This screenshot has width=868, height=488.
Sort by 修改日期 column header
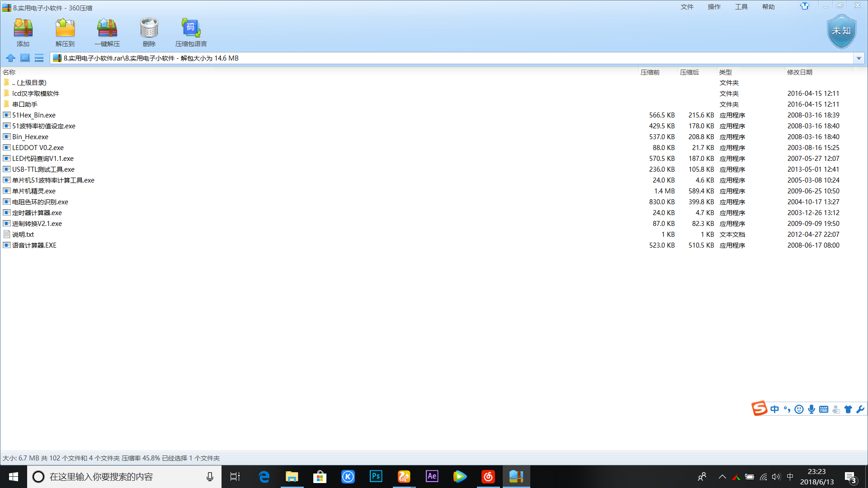coord(799,72)
